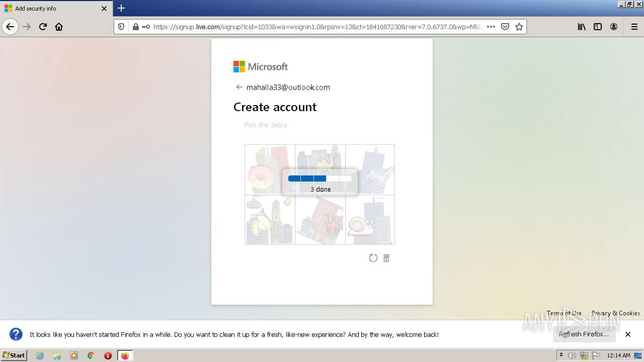The width and height of the screenshot is (644, 362).
Task: Show hidden system tray icons
Action: (561, 355)
